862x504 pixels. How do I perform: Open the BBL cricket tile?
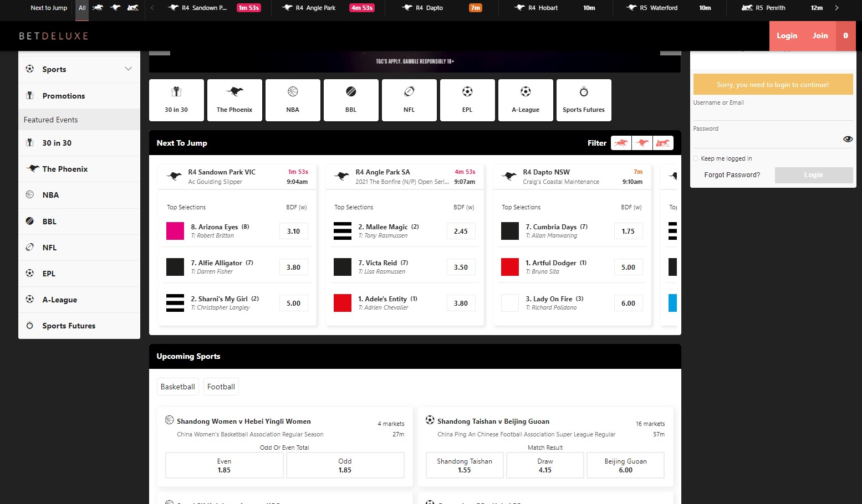click(351, 100)
